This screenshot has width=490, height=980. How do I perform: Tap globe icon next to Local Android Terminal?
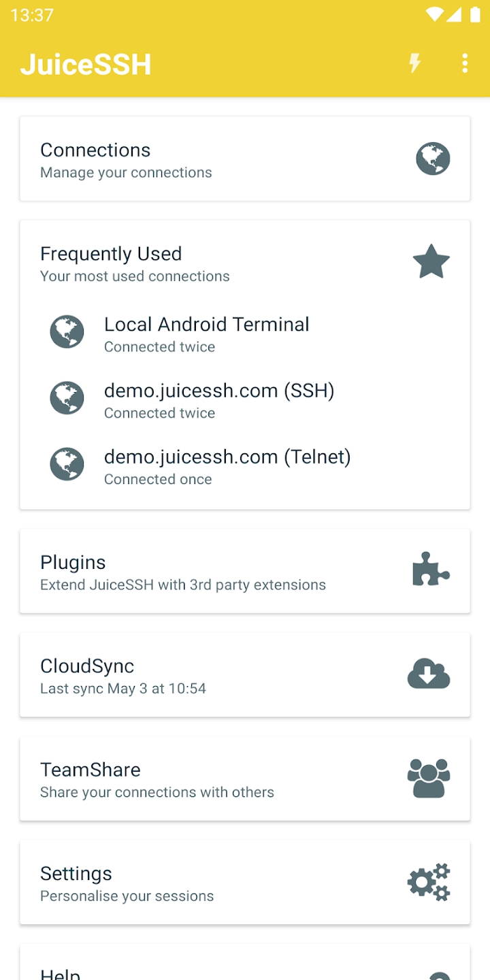coord(67,333)
